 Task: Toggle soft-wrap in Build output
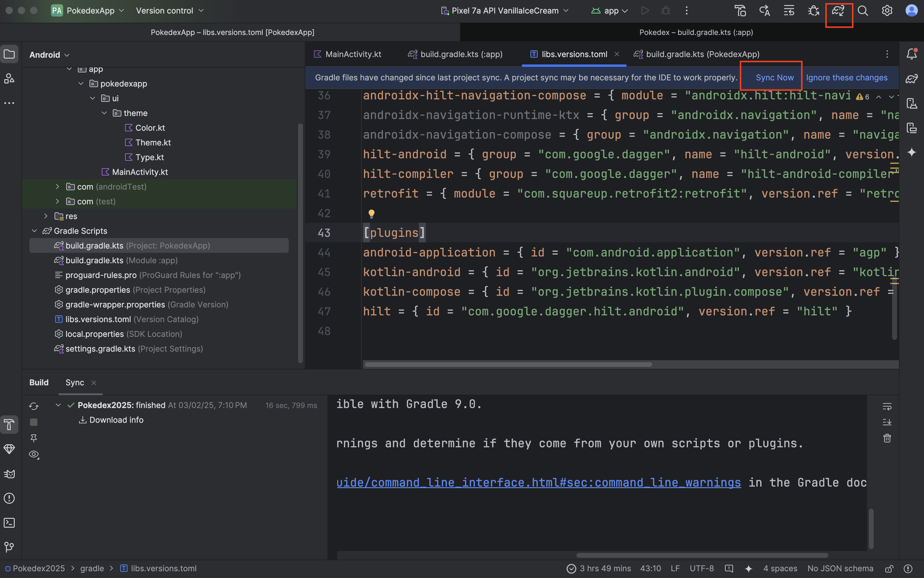[887, 407]
